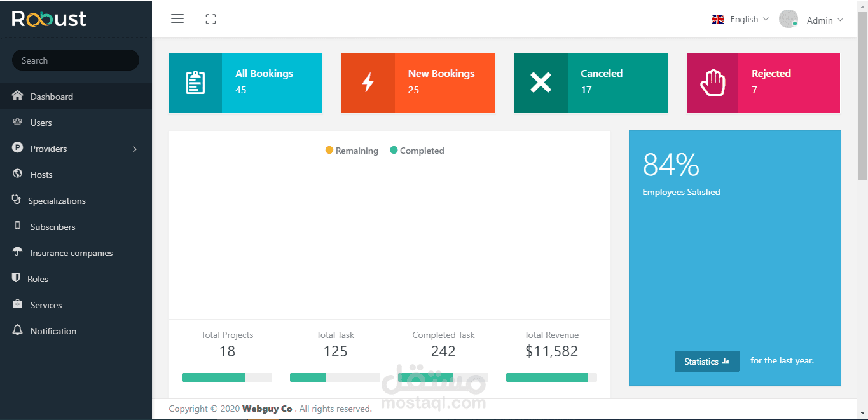
Task: Toggle the hamburger sidebar menu
Action: click(x=177, y=19)
